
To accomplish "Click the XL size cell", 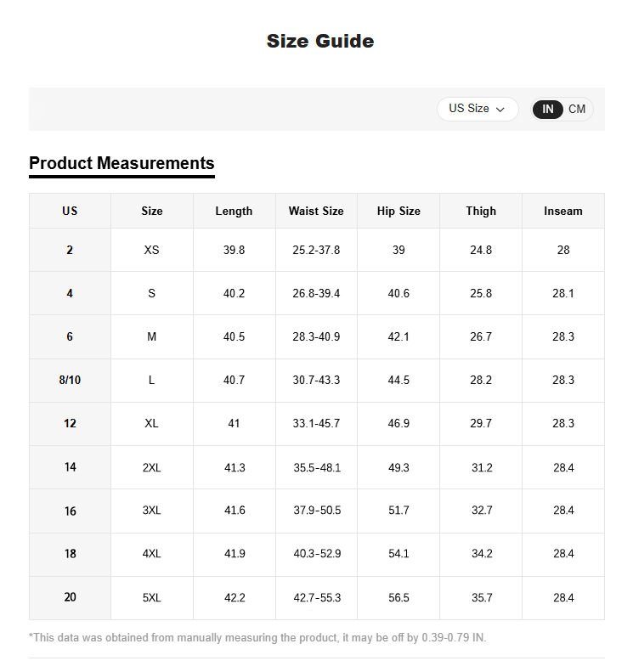I will [x=151, y=423].
